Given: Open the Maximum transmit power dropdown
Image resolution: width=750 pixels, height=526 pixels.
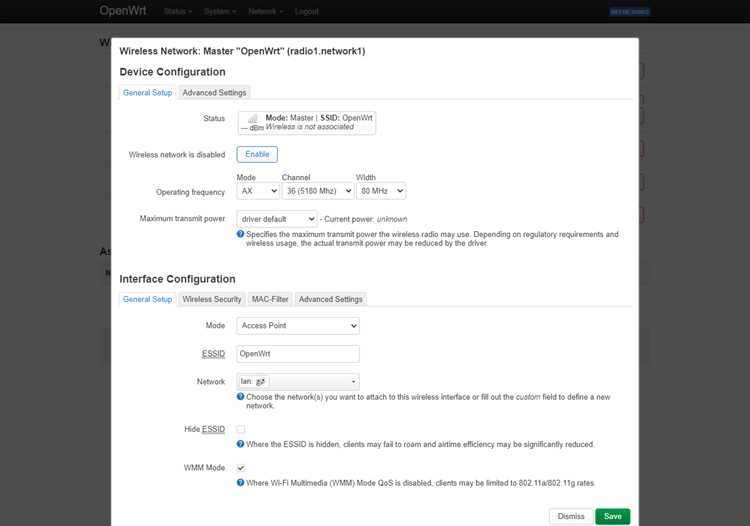Looking at the screenshot, I should click(277, 219).
